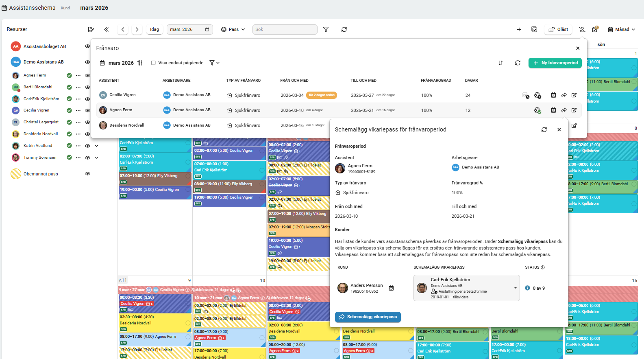Open the Frånvaro filter funnel dropdown

pos(214,63)
